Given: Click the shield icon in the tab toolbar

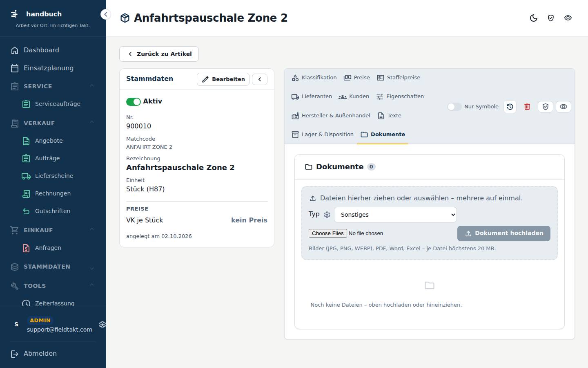Looking at the screenshot, I should tap(546, 107).
